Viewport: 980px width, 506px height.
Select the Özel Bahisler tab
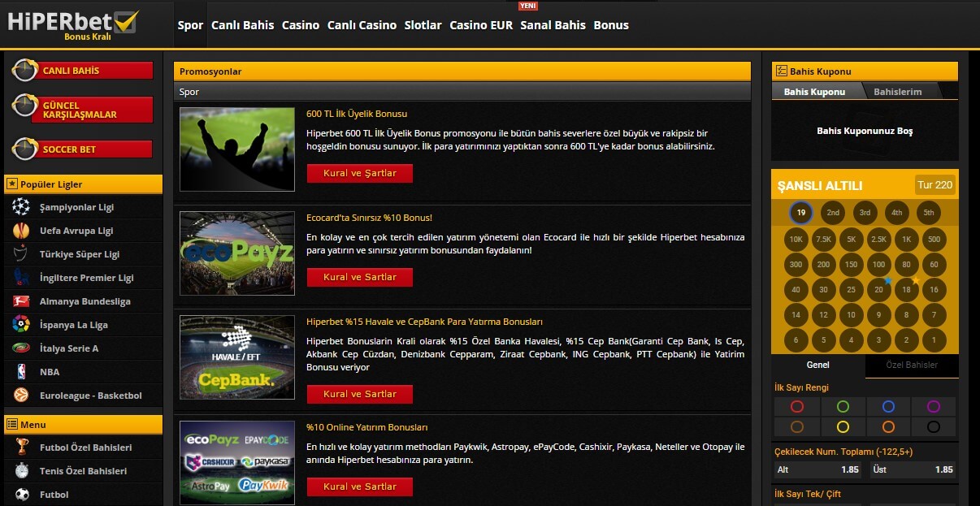click(912, 365)
